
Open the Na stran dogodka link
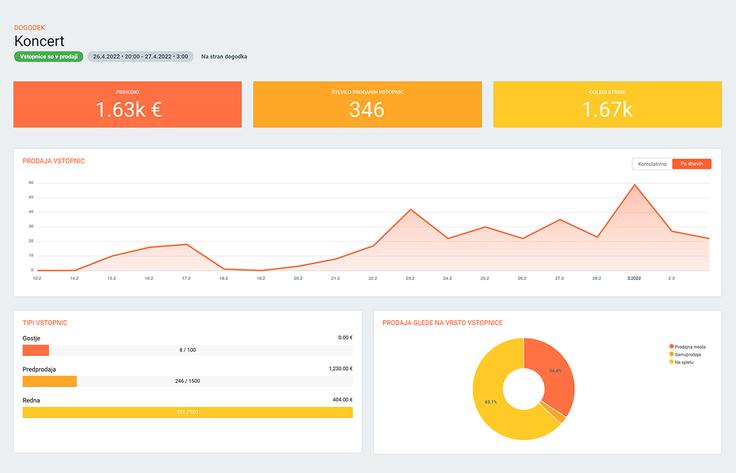point(224,57)
